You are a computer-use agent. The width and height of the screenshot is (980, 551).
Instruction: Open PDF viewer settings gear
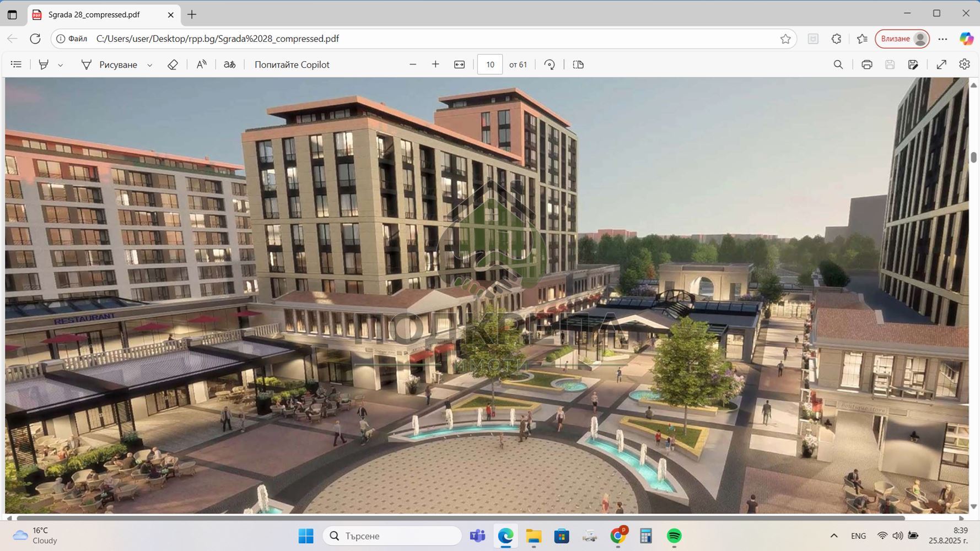(x=964, y=64)
